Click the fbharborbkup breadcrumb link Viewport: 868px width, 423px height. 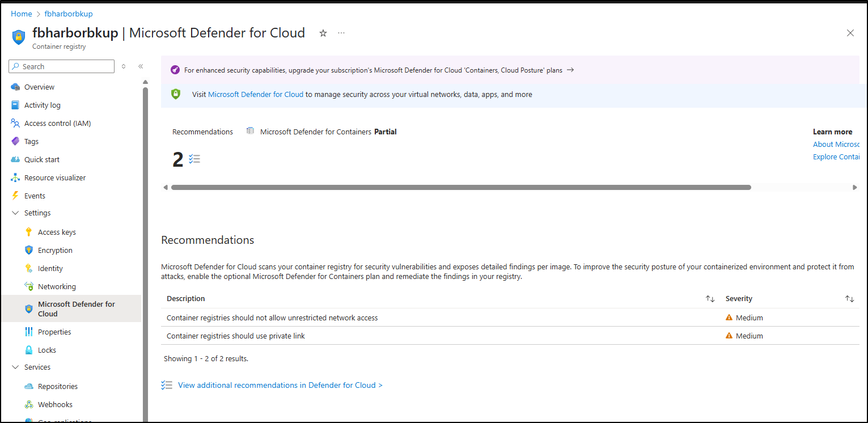pos(69,14)
